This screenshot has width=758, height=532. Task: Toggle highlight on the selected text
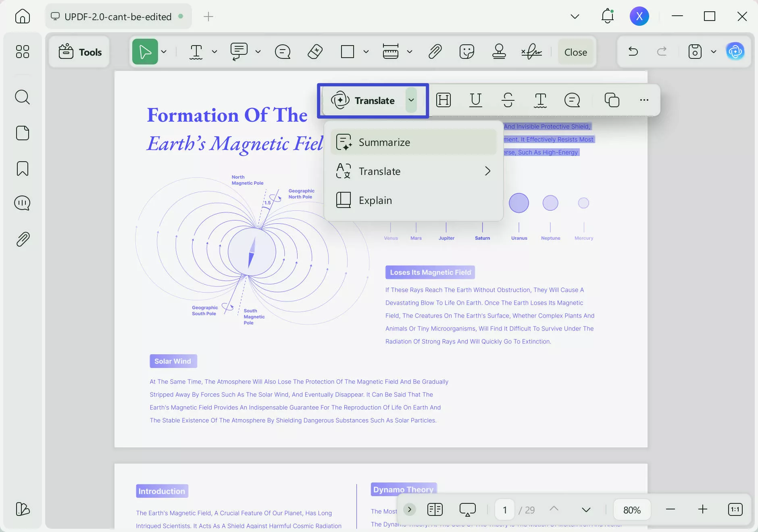tap(443, 100)
